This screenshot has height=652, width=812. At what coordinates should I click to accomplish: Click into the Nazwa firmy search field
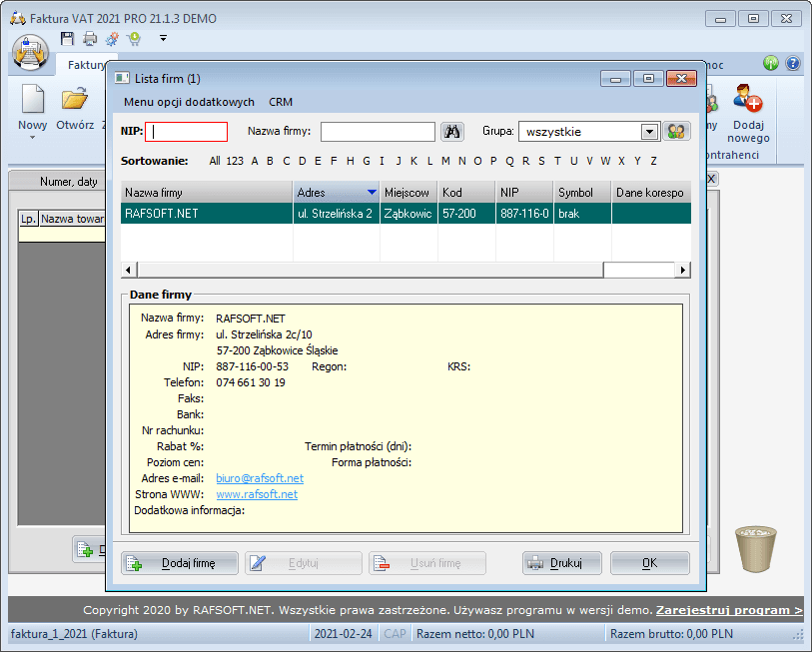pyautogui.click(x=378, y=131)
